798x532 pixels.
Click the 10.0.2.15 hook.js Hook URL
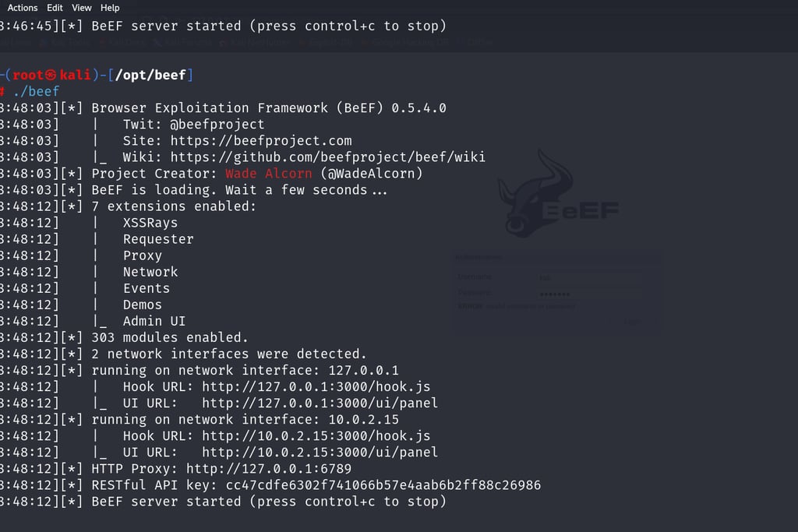pyautogui.click(x=316, y=436)
